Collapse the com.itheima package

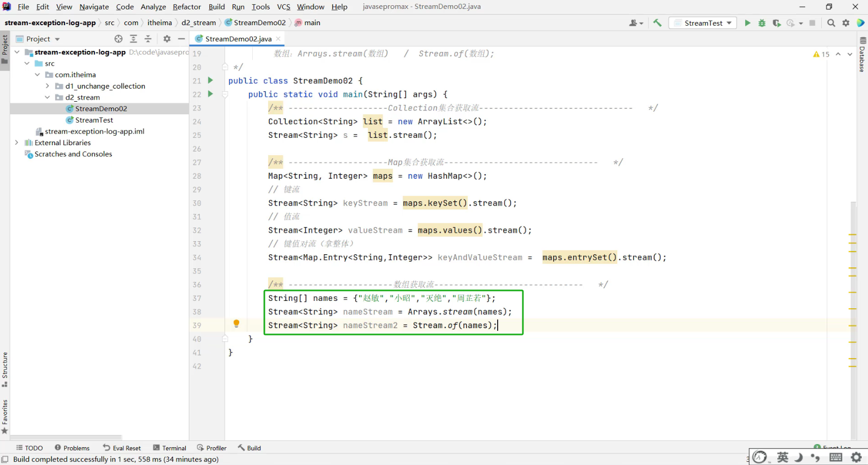click(x=38, y=74)
